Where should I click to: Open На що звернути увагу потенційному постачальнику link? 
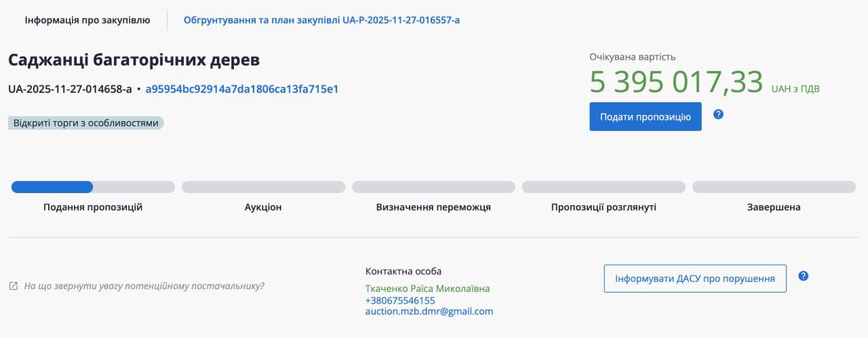144,286
